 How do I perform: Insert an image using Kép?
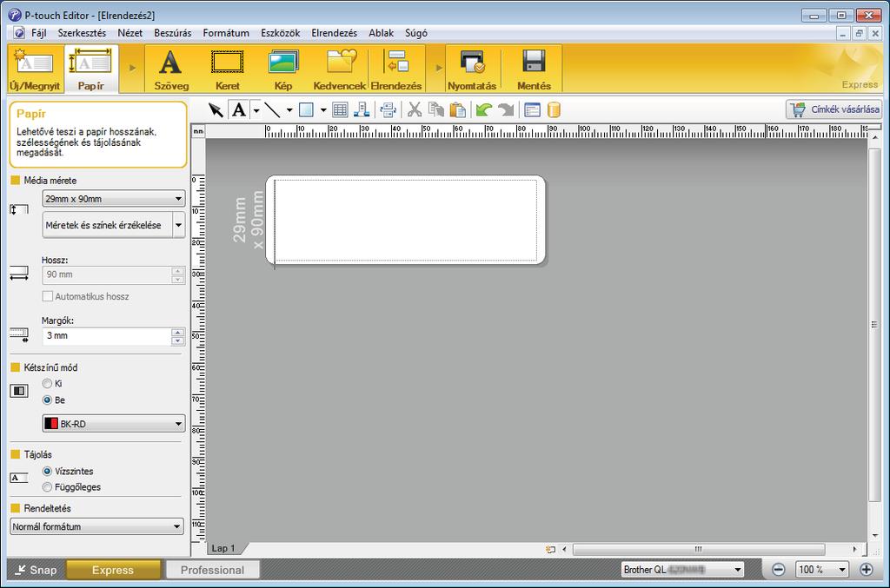tap(283, 69)
